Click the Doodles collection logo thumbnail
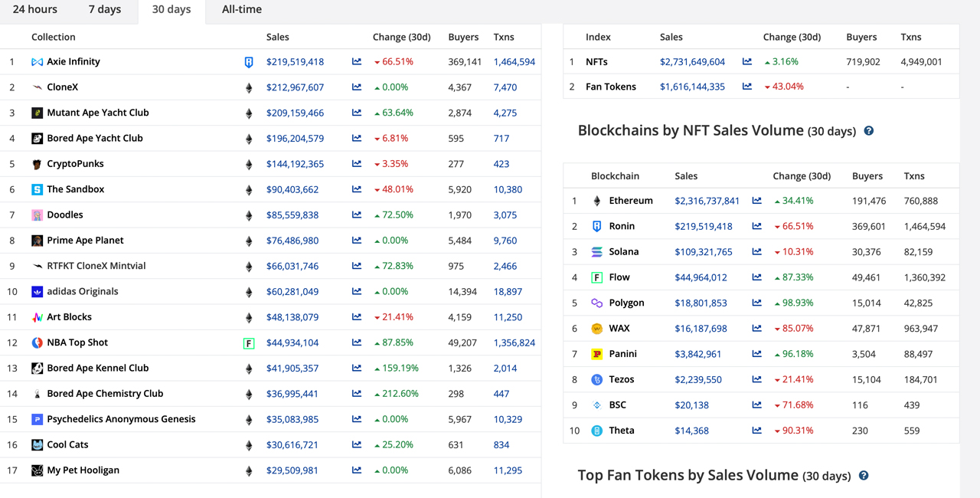The height and width of the screenshot is (498, 980). click(37, 215)
